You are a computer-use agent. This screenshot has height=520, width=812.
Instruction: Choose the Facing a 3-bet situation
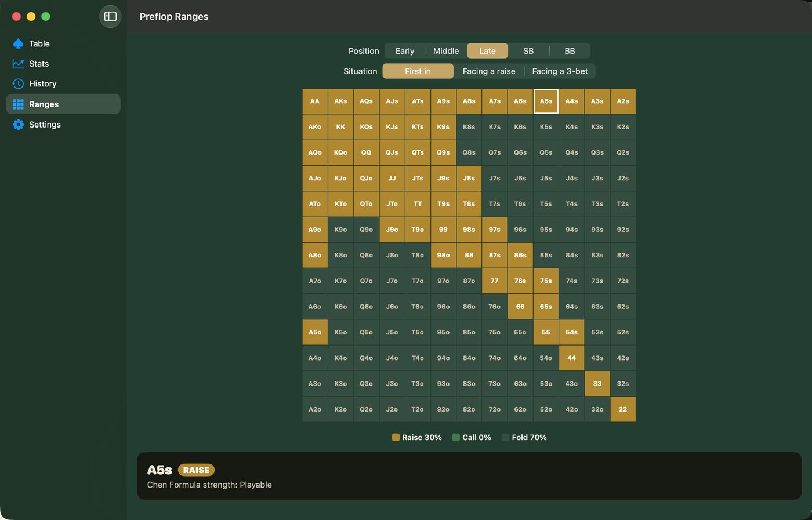[x=560, y=71]
